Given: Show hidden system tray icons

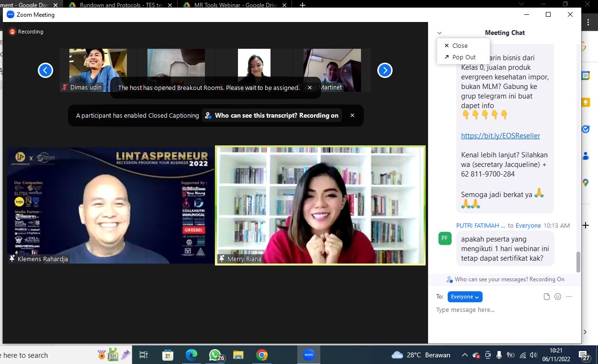Looking at the screenshot, I should pyautogui.click(x=464, y=355).
